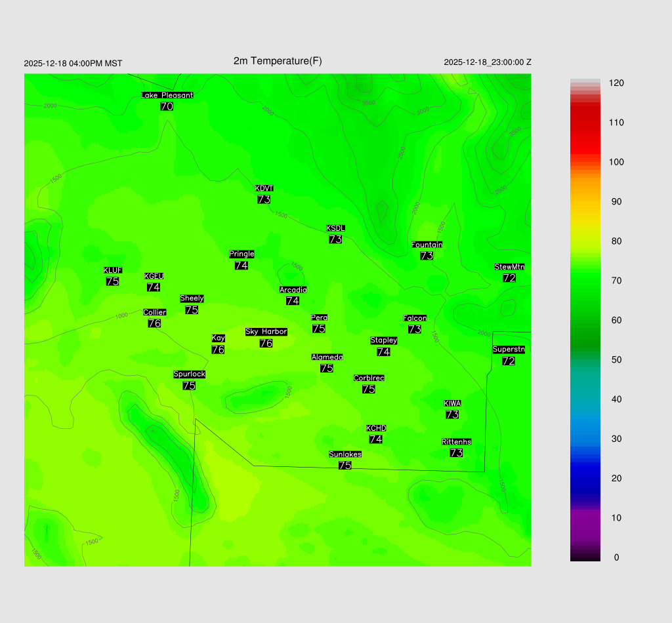Select the KIWA station label
The width and height of the screenshot is (672, 623).
pos(451,403)
